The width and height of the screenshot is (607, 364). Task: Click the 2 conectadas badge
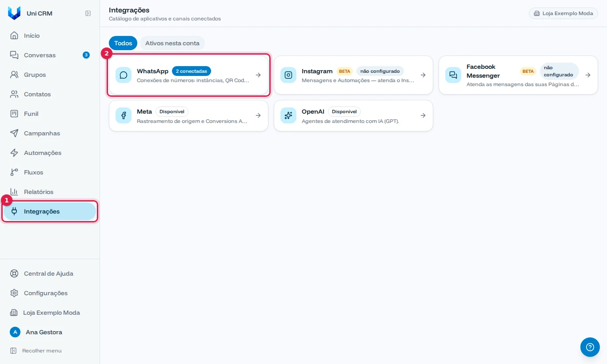pos(192,71)
